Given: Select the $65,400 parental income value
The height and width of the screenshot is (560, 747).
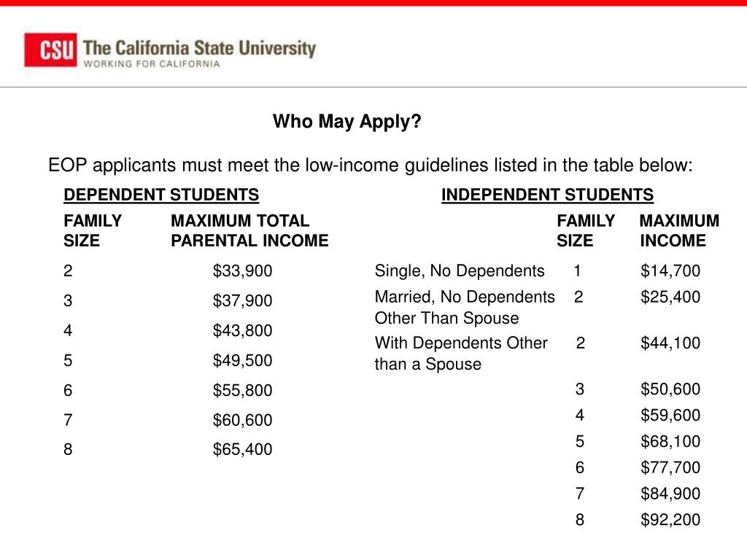Looking at the screenshot, I should coord(242,449).
